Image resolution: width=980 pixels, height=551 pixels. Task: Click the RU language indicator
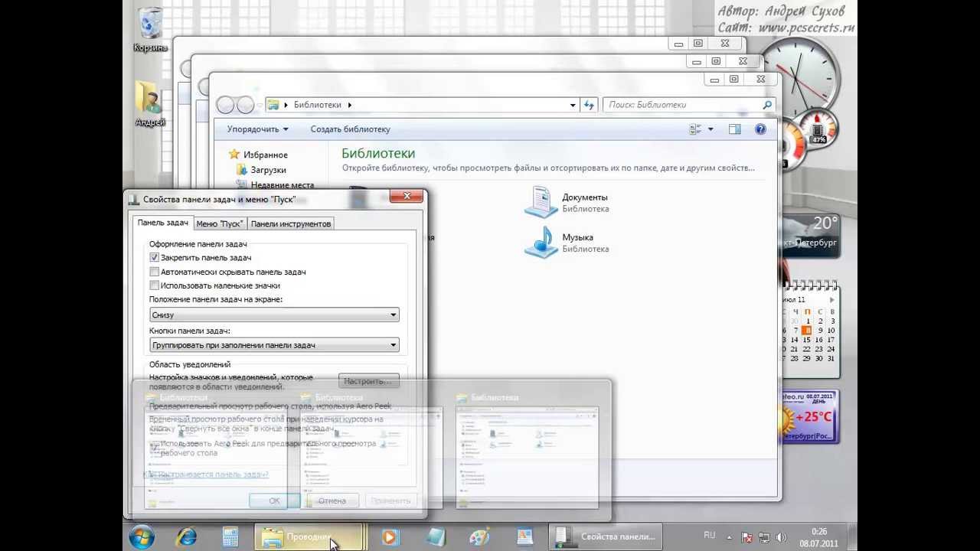(709, 536)
